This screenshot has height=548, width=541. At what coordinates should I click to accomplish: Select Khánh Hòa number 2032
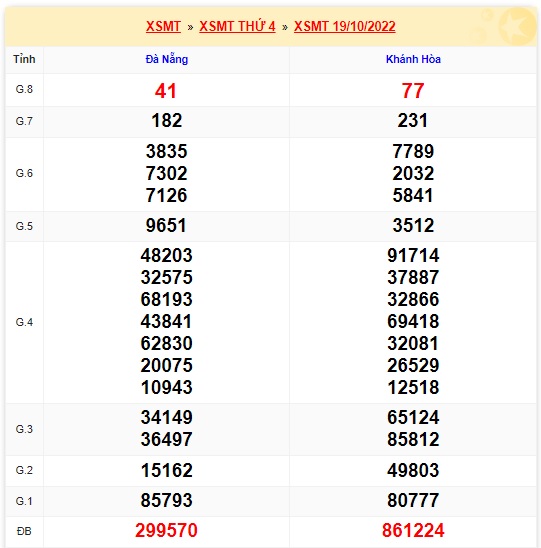[413, 173]
